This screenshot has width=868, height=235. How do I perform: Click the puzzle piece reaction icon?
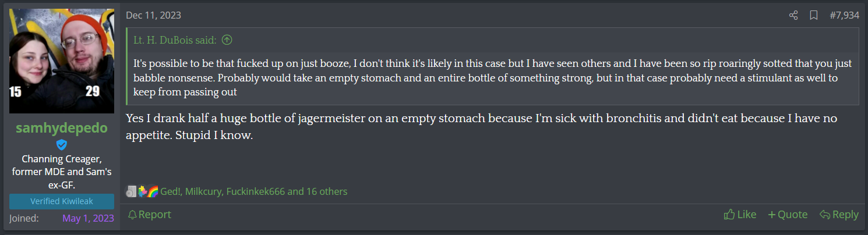(x=142, y=191)
